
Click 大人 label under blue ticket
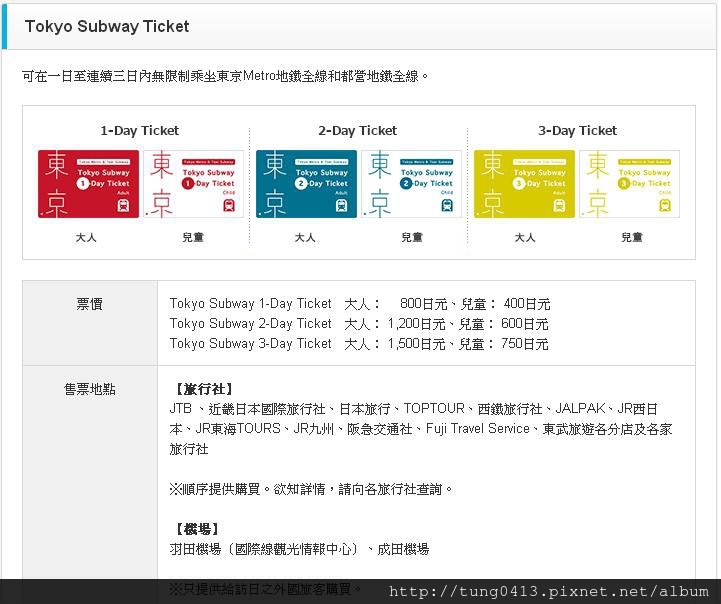click(305, 238)
